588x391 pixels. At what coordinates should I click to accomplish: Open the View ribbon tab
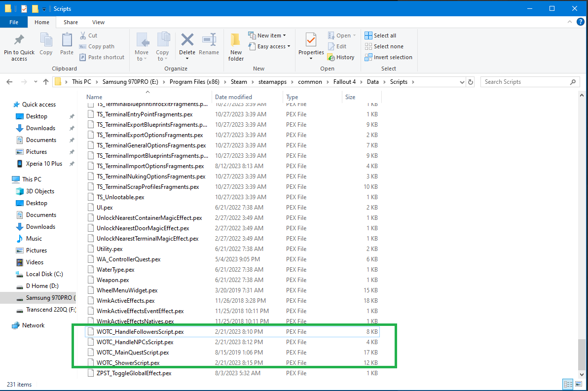98,22
